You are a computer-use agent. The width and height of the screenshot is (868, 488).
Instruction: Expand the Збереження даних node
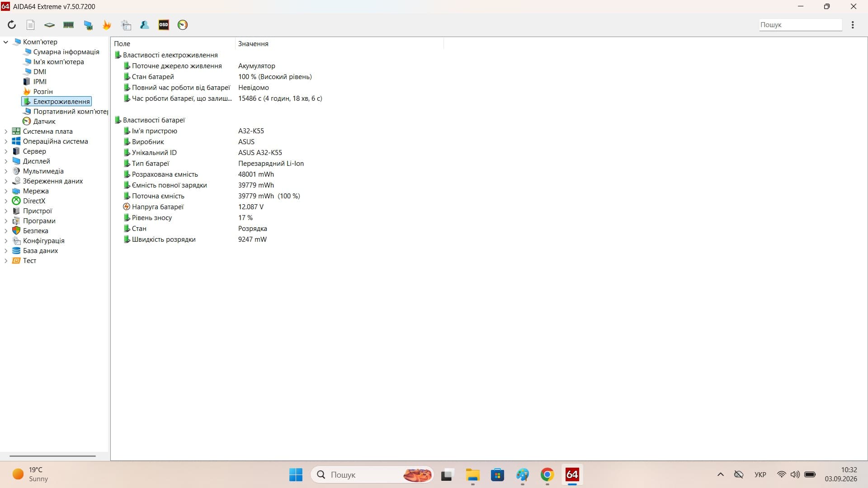[6, 181]
